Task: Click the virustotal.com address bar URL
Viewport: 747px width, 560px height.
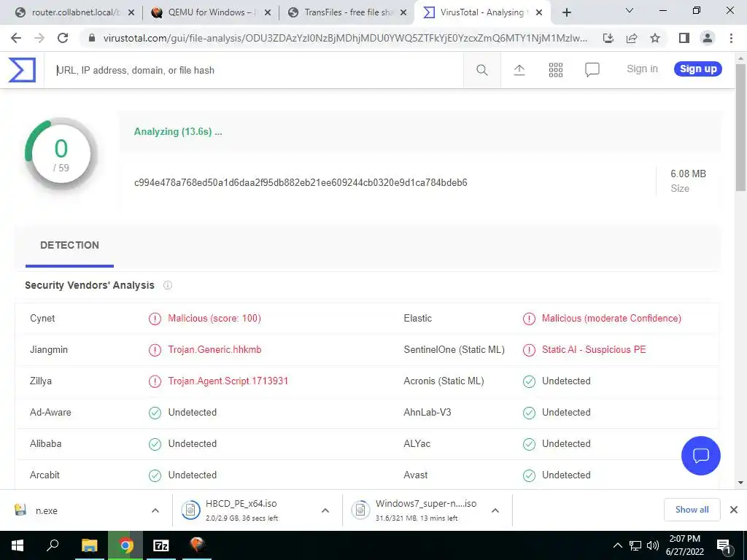Action: click(x=345, y=38)
